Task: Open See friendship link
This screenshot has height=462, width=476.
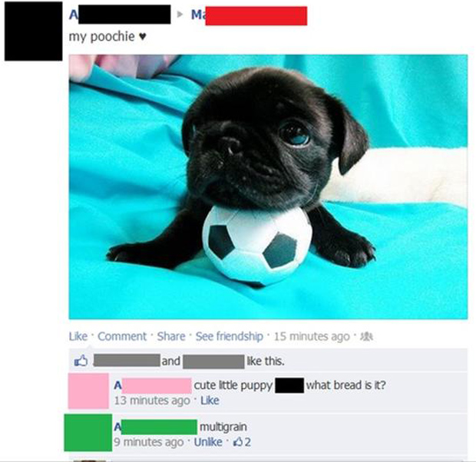Action: pos(230,336)
